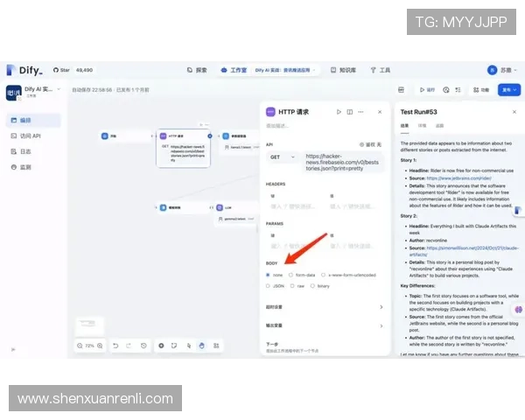
Task: Open the checklist icon in the top toolbar
Action: tap(458, 90)
